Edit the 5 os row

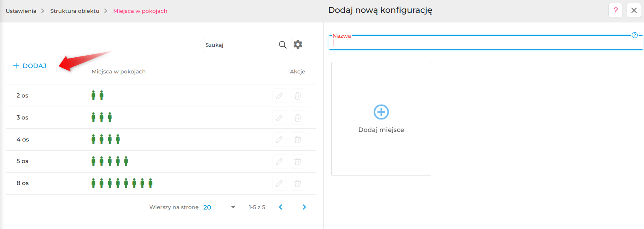click(x=279, y=161)
